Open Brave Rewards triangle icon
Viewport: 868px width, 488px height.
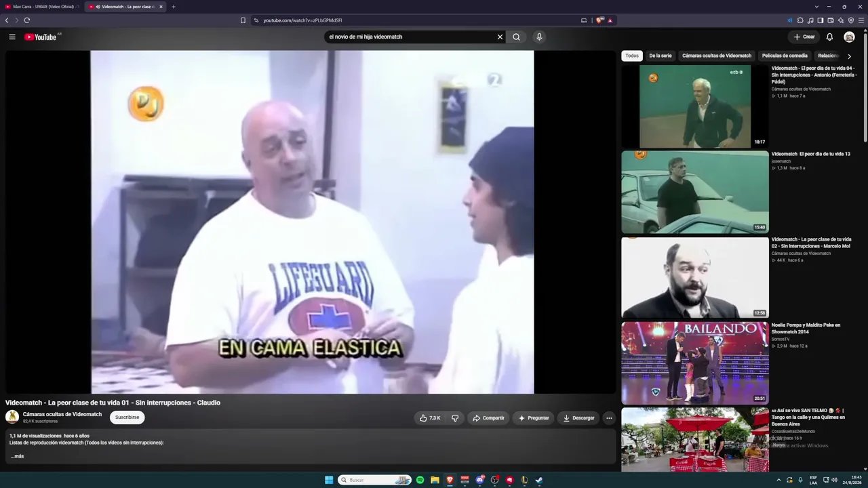pyautogui.click(x=610, y=20)
